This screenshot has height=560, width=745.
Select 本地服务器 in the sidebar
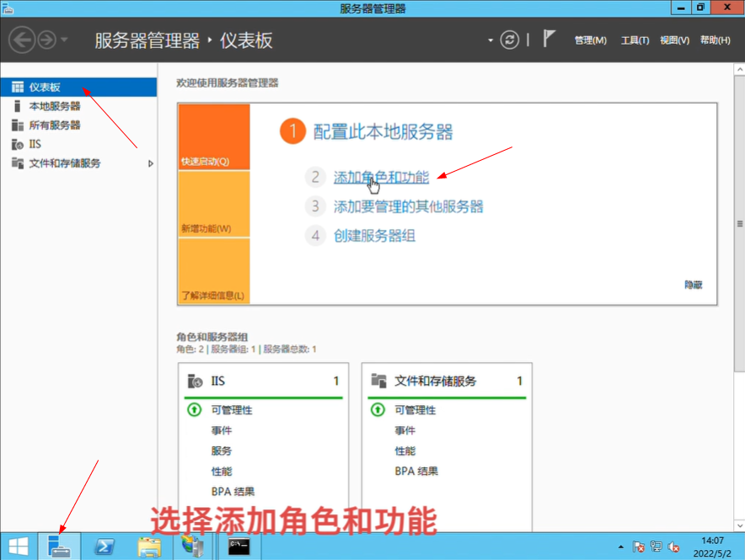78,106
